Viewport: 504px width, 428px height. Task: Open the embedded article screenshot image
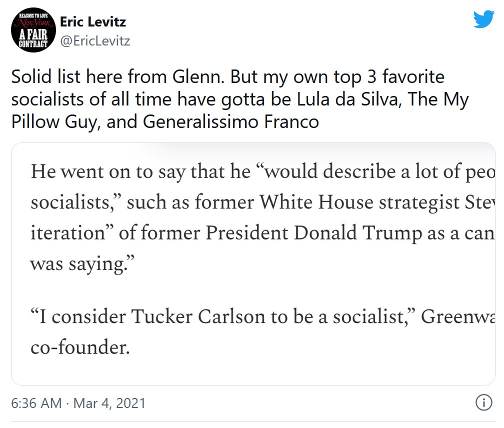coord(253,264)
